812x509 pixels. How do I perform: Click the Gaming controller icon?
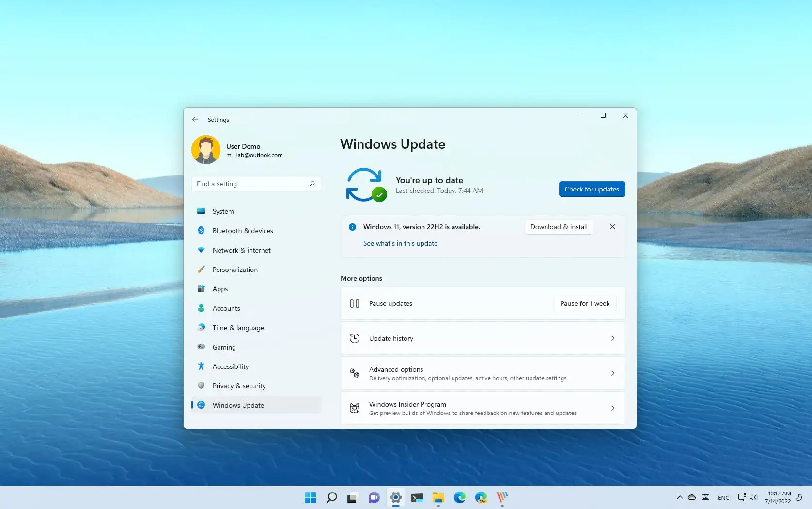tap(201, 347)
